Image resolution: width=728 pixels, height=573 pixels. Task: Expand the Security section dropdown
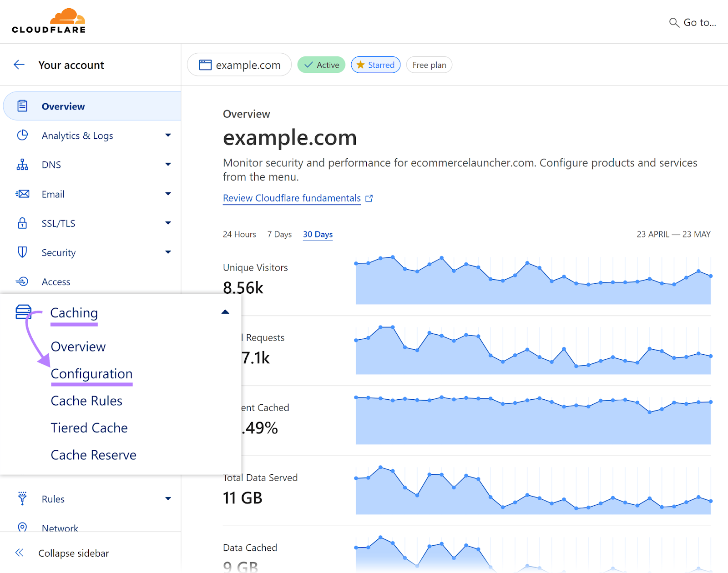168,252
